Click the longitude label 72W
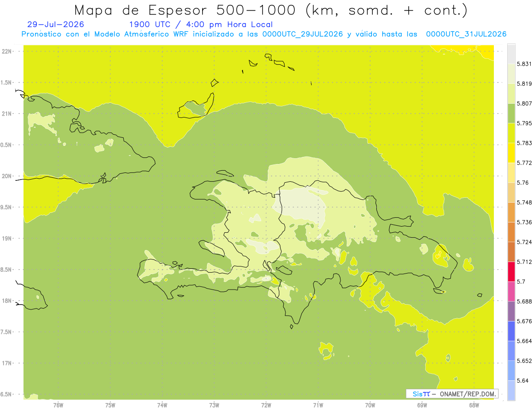This screenshot has height=411, width=532. (266, 405)
